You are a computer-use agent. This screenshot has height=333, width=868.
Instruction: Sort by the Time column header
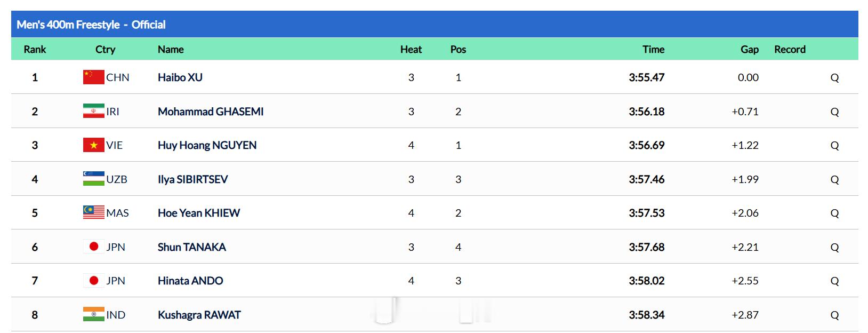(653, 49)
